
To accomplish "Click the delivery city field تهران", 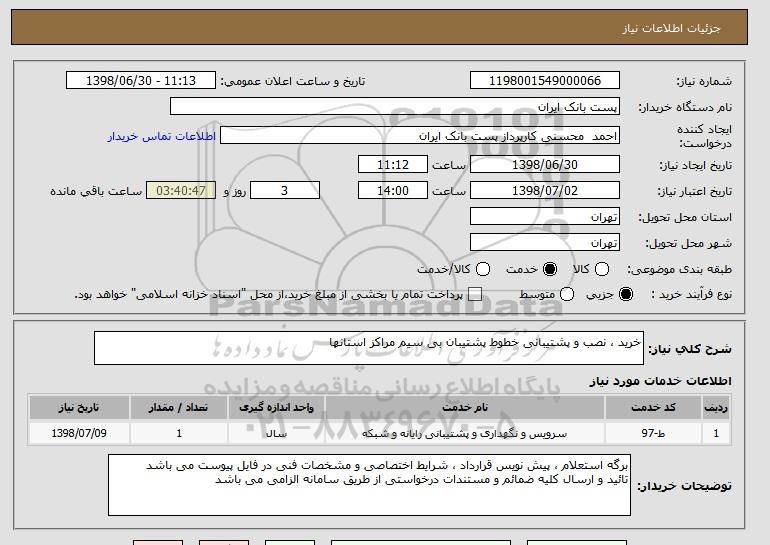I will coord(545,243).
